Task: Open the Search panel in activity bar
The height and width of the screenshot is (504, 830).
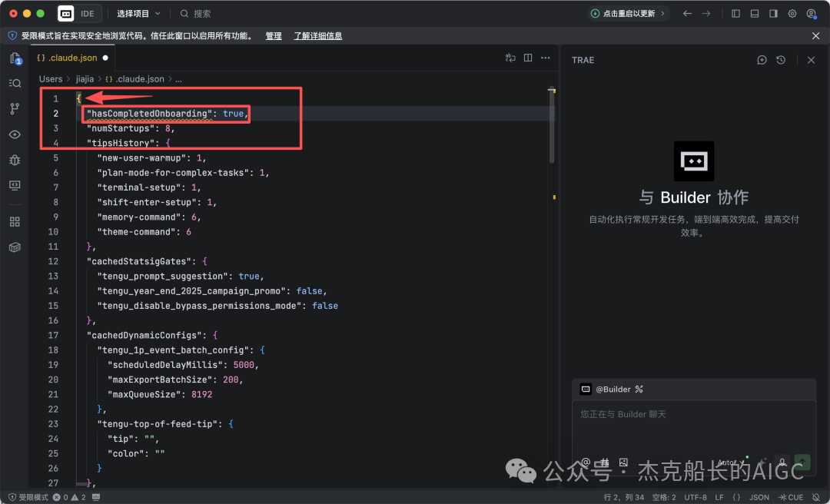Action: tap(15, 83)
